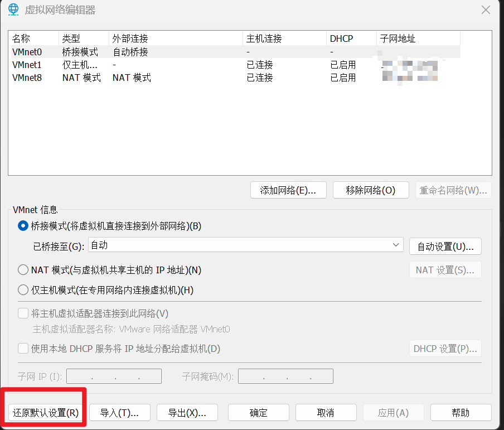Open 自动设置(U)... dialog
Screen dimensions: 504x430
point(445,247)
